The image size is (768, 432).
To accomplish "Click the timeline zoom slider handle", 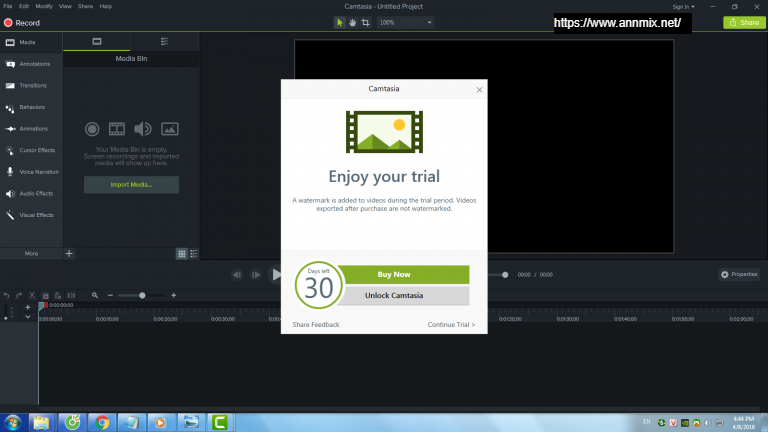I will pos(142,295).
